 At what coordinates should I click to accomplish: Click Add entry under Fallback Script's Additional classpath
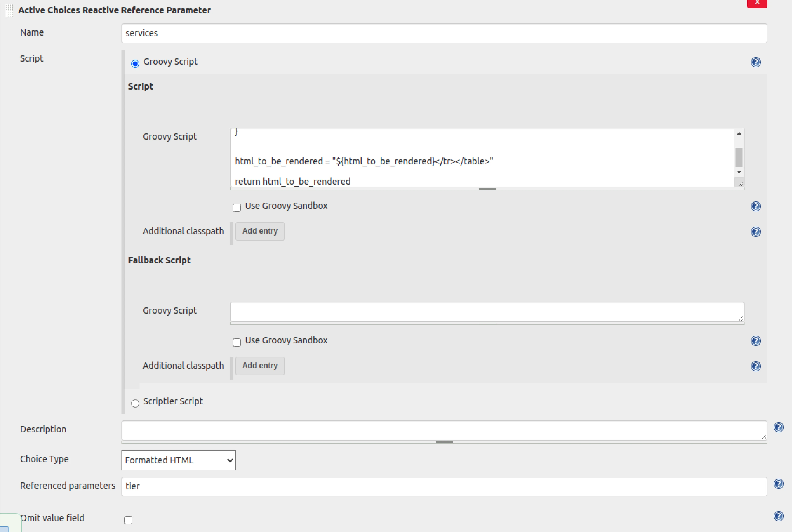point(259,366)
